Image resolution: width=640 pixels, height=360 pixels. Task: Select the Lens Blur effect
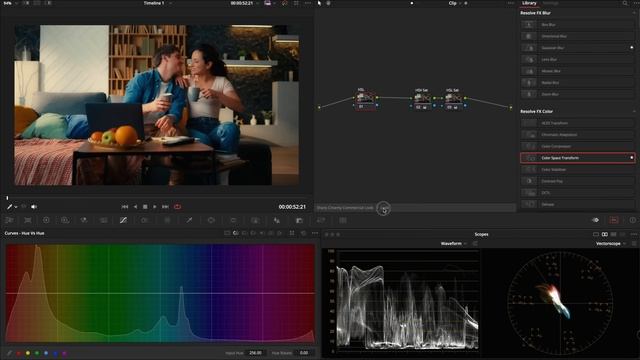[577, 59]
